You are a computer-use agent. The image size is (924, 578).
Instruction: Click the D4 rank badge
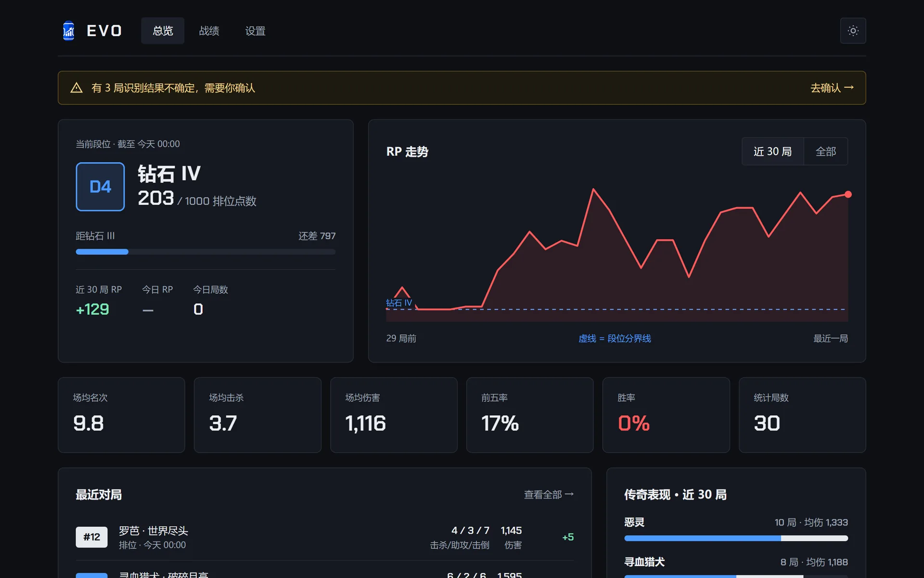click(x=100, y=187)
